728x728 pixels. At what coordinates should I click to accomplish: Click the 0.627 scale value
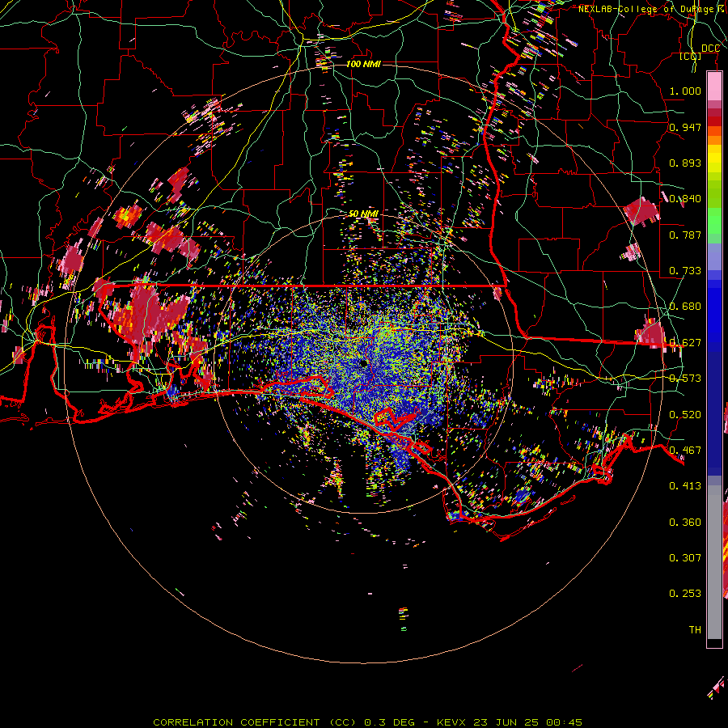pyautogui.click(x=685, y=343)
